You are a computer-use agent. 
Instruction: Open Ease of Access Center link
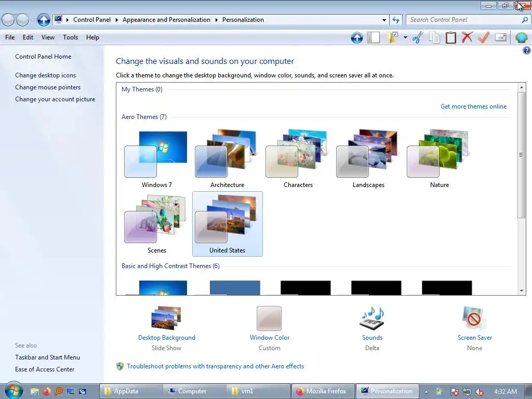coord(45,369)
